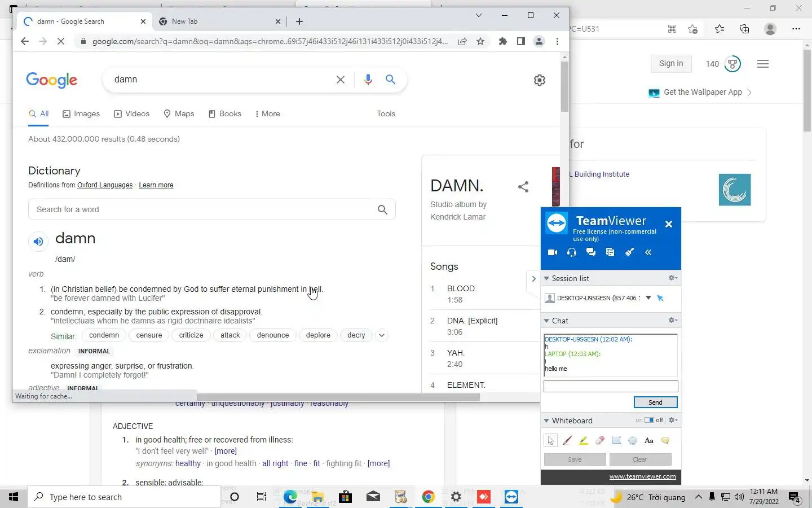The height and width of the screenshot is (508, 812).
Task: Open Google quick settings gear
Action: 540,80
